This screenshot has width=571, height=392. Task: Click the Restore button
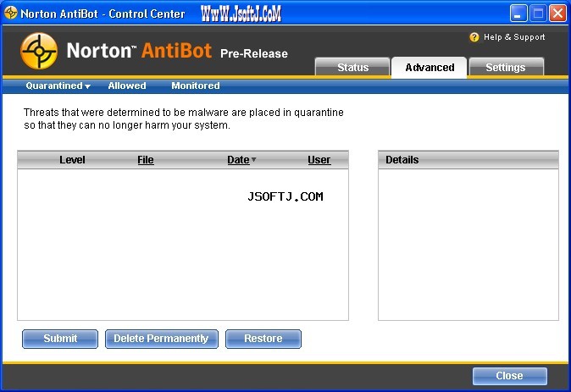(263, 339)
